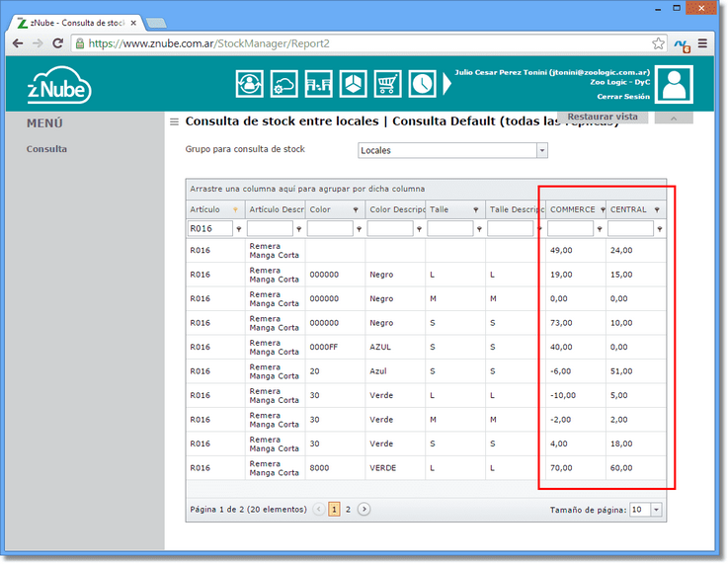Click the COMMERCE value 49,00

click(x=561, y=251)
